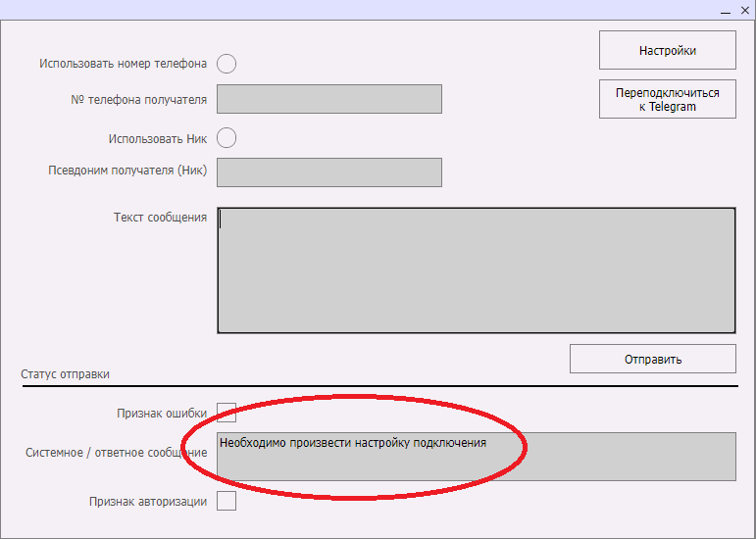The image size is (756, 539).
Task: Click the "Текст сообщения" label
Action: 160,217
